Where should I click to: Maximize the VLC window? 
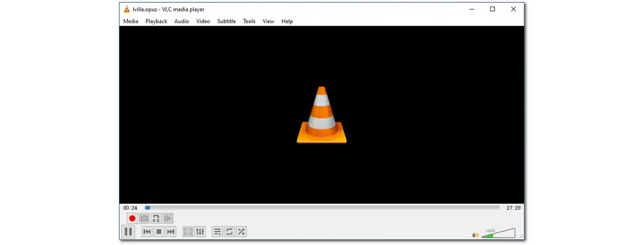tap(493, 9)
